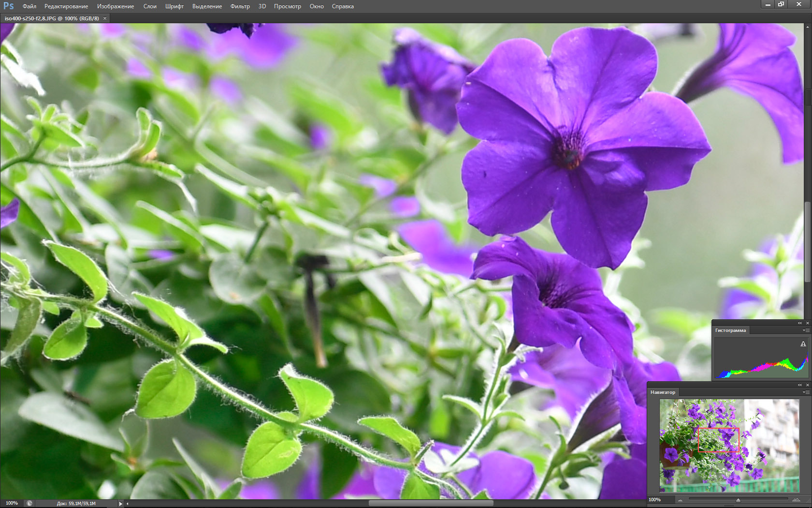This screenshot has height=508, width=812.
Task: Click the status bar export/share icon
Action: [29, 503]
